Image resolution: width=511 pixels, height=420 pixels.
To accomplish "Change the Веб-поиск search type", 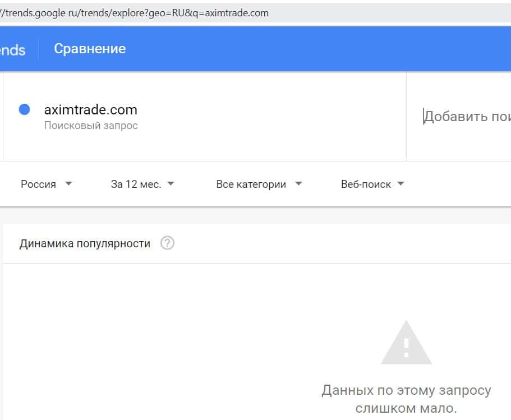I will pyautogui.click(x=366, y=184).
